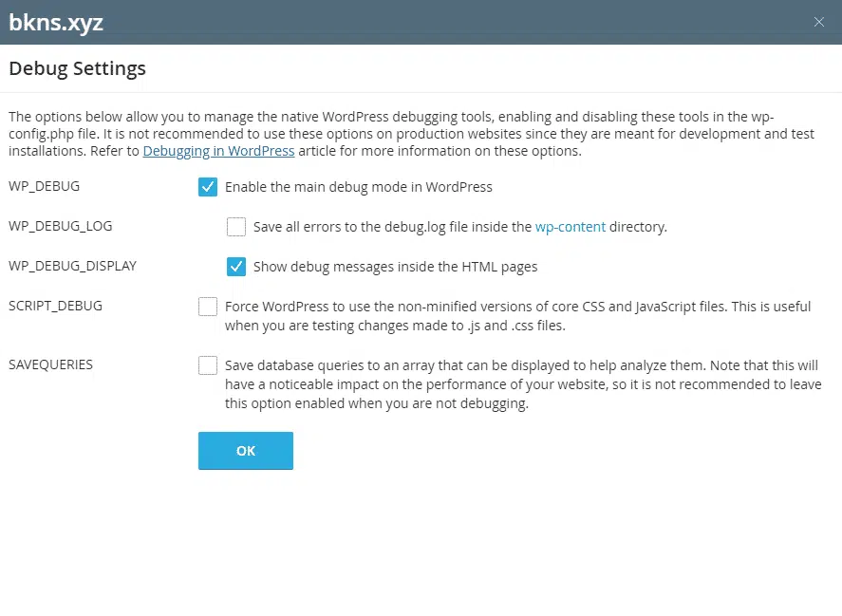The width and height of the screenshot is (842, 616).
Task: Click the SCRIPT_DEBUG option name
Action: click(x=55, y=306)
